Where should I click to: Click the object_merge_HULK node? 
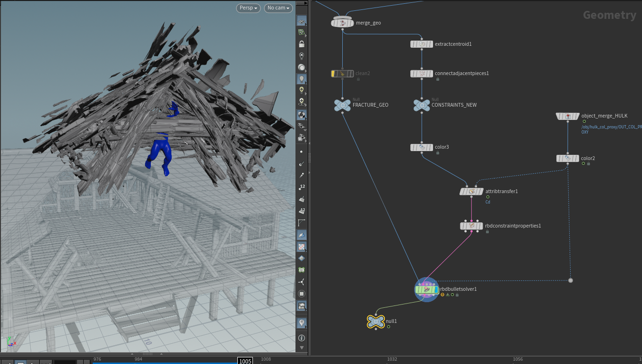pos(568,116)
